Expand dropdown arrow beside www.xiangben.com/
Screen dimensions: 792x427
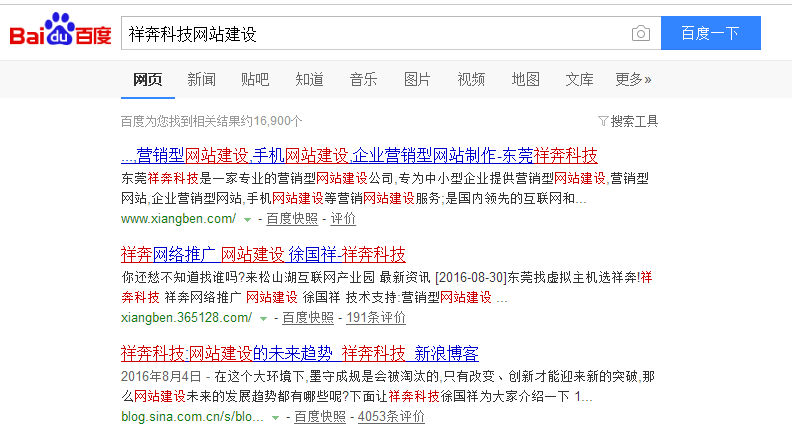(247, 220)
